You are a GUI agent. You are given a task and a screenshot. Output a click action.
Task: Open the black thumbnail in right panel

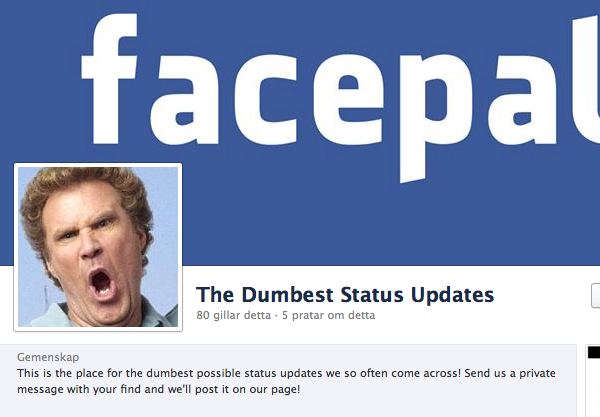[593, 352]
